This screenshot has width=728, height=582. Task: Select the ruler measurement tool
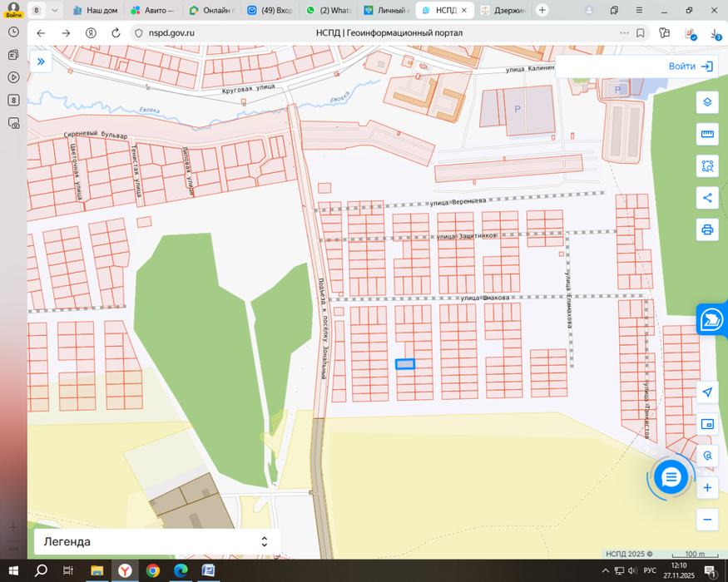coord(707,135)
